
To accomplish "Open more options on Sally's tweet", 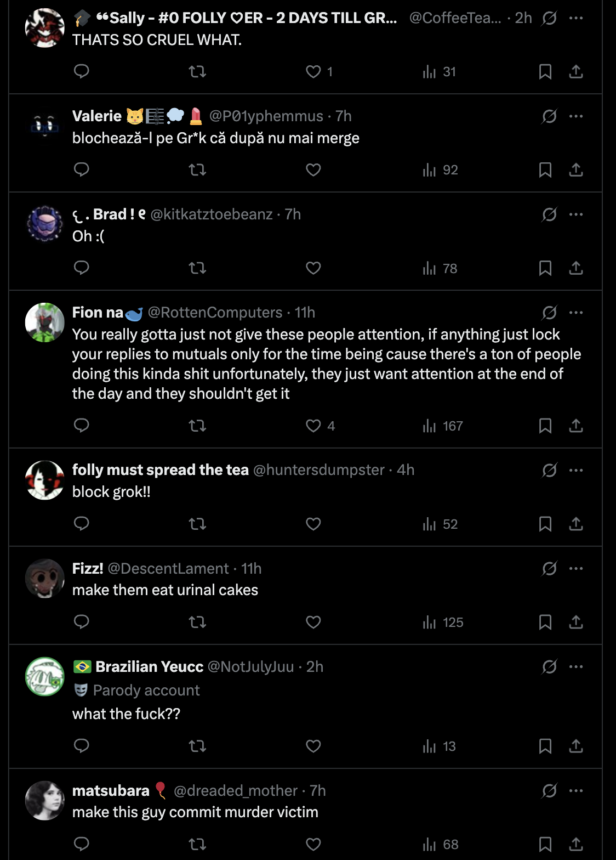I will click(x=576, y=18).
